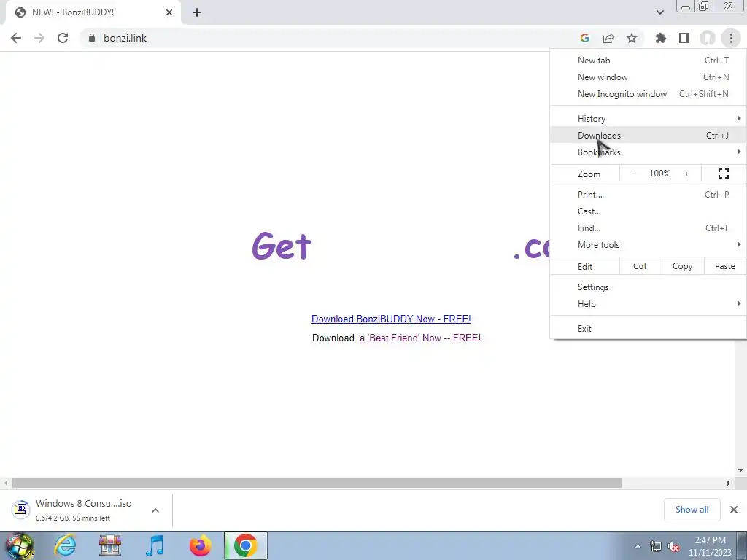This screenshot has width=747, height=560.
Task: Click the horizontal page scrollbar
Action: coord(317,483)
